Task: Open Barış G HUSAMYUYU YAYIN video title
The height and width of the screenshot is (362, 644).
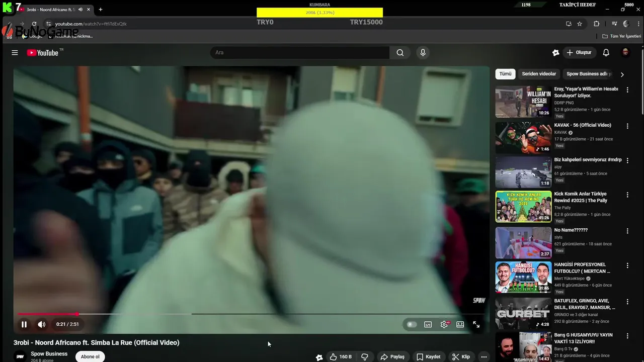Action: point(583,338)
